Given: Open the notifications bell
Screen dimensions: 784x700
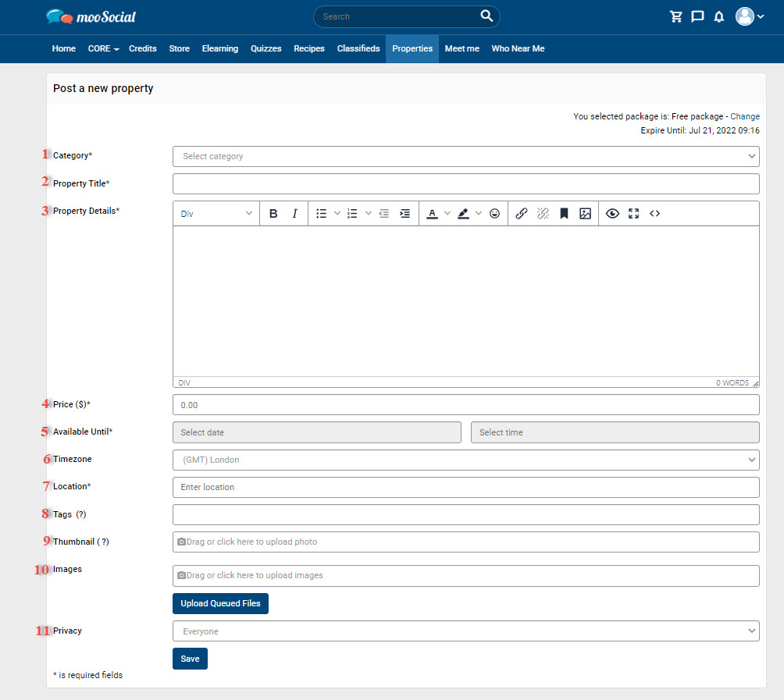Looking at the screenshot, I should click(x=719, y=17).
